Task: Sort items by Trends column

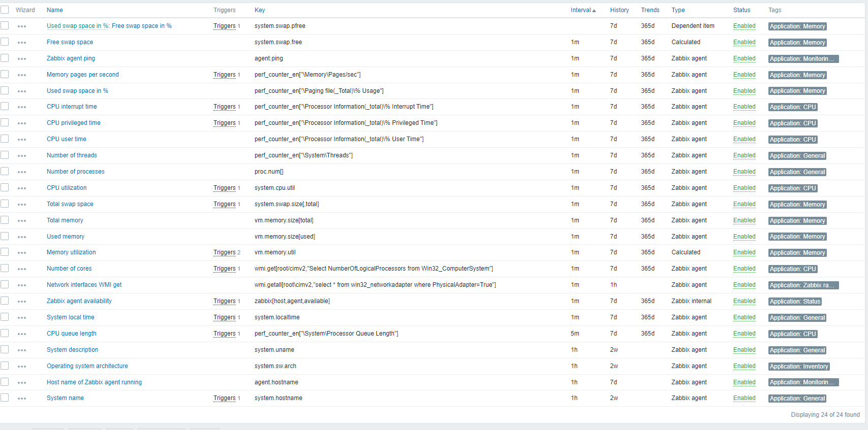Action: (x=650, y=10)
